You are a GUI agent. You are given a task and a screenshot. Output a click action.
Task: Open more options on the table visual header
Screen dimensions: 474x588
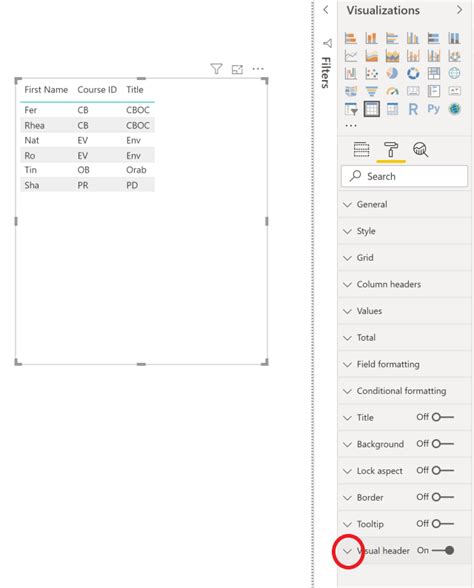coord(258,69)
